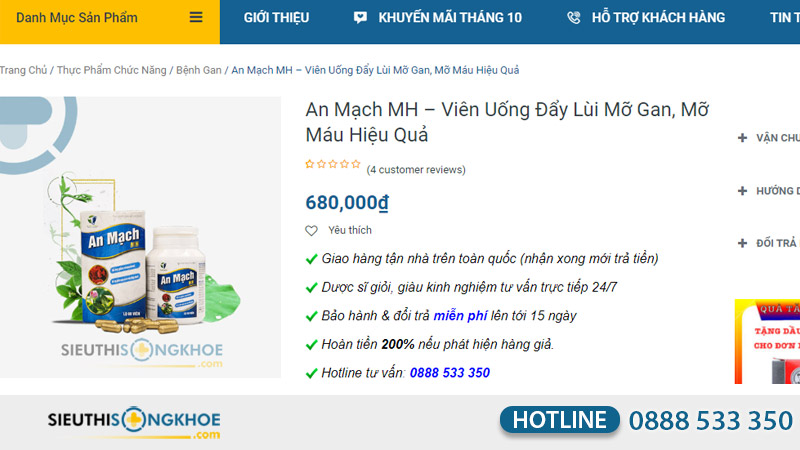The image size is (800, 450).
Task: Open the Giới Thiệu menu item
Action: point(276,18)
